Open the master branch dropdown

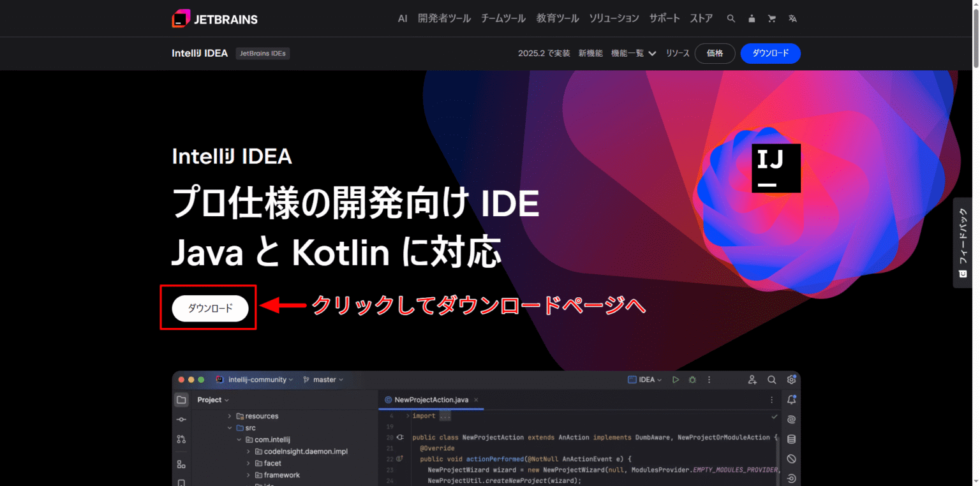click(x=323, y=379)
